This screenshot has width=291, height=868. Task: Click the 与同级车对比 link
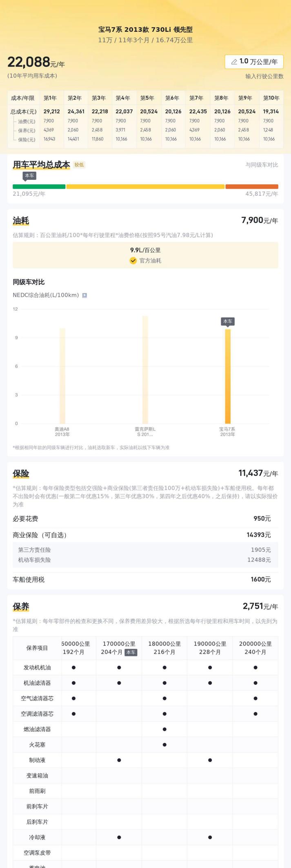click(262, 165)
